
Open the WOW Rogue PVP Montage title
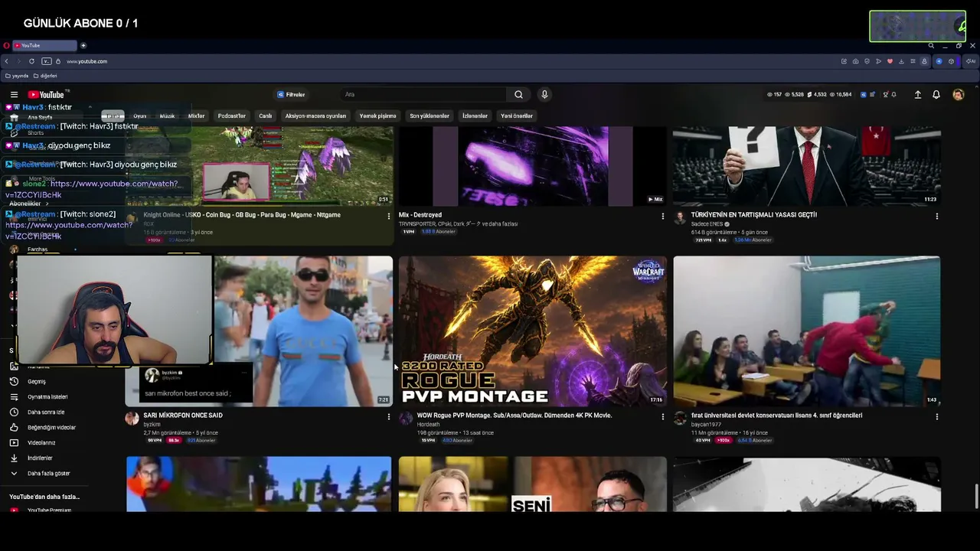[x=514, y=416]
